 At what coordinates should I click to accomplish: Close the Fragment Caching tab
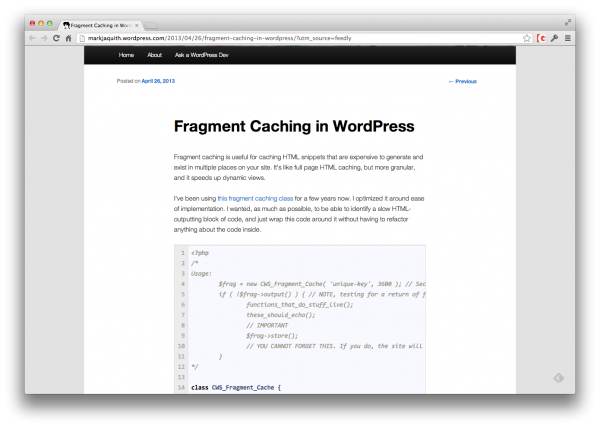pos(137,25)
